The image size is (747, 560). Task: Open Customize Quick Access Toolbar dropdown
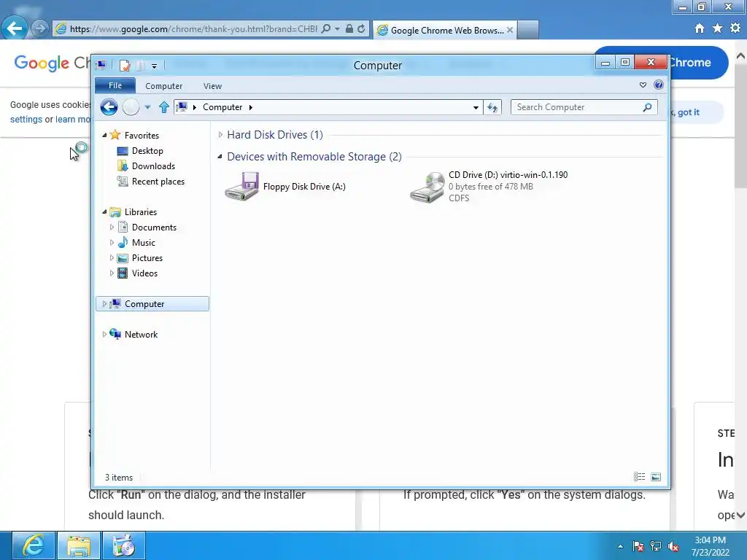coord(154,66)
